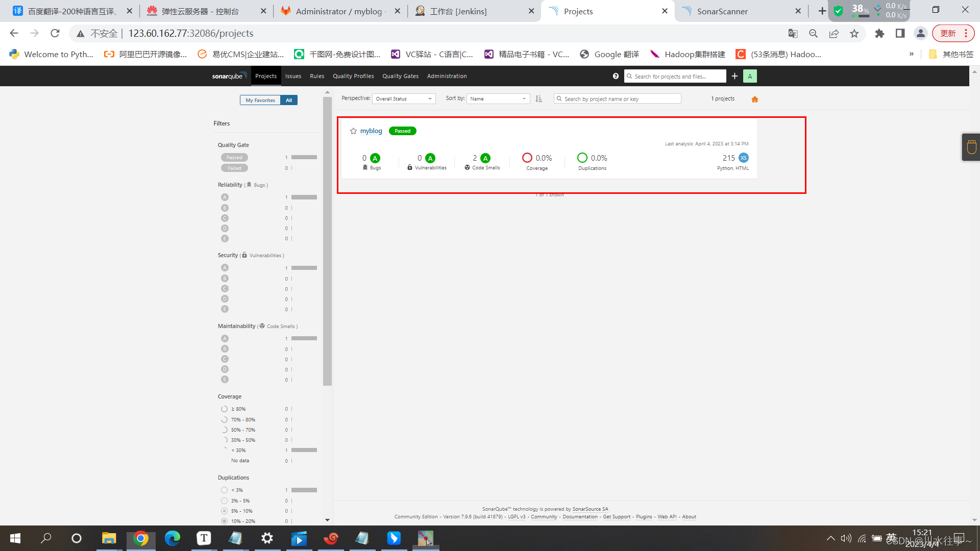Click search by project name field
The image size is (980, 551).
pyautogui.click(x=618, y=99)
